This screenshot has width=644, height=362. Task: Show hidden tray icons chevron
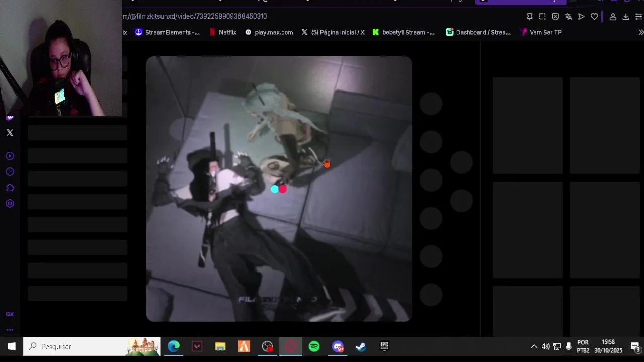(x=534, y=346)
